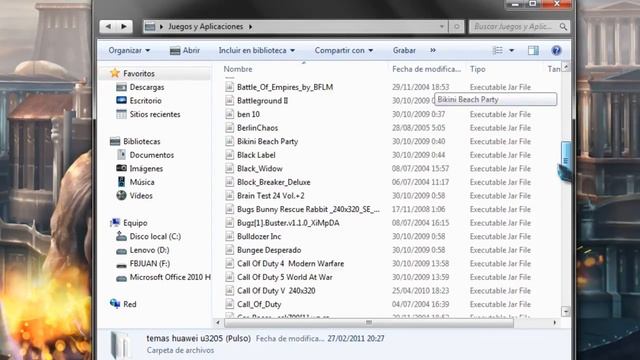Select Black Label file

coord(256,155)
